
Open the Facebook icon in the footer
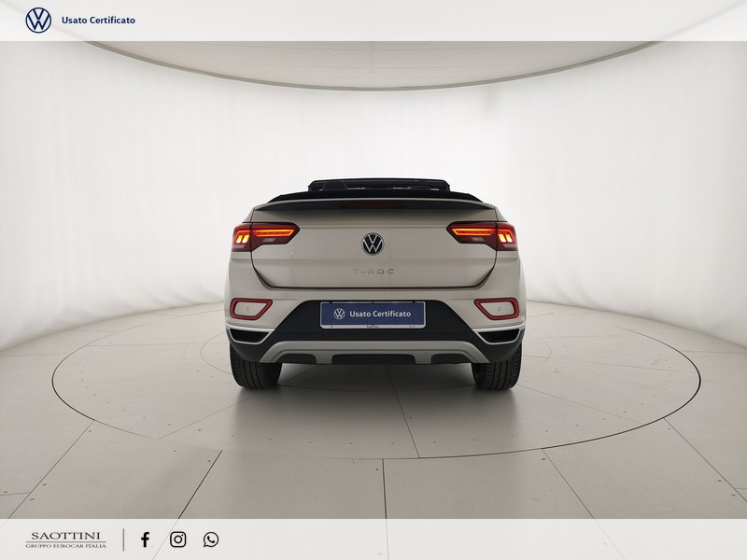click(145, 539)
